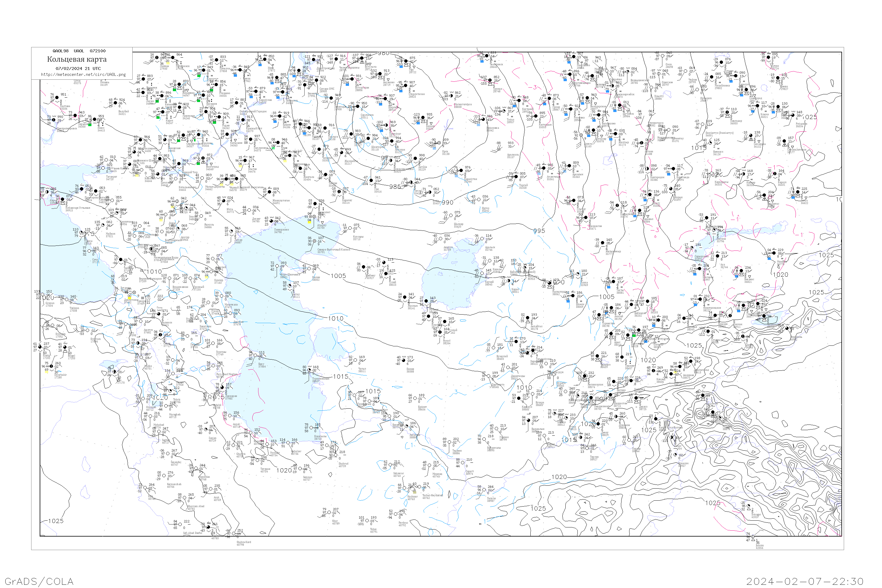The height and width of the screenshot is (588, 882).
Task: Click the Баку station circle
Action: point(255,355)
